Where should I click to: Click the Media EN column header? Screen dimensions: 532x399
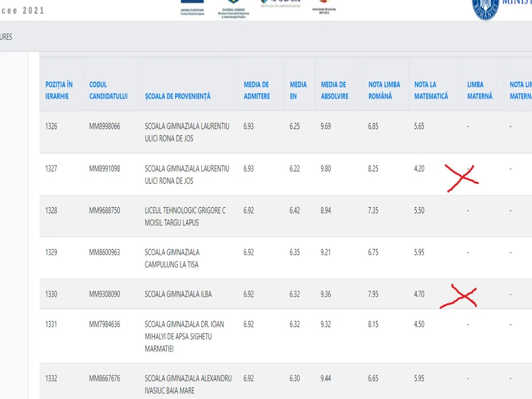[x=298, y=90]
